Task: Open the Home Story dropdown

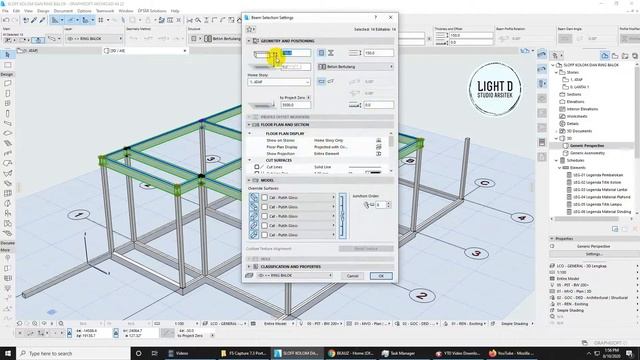Action: [279, 82]
